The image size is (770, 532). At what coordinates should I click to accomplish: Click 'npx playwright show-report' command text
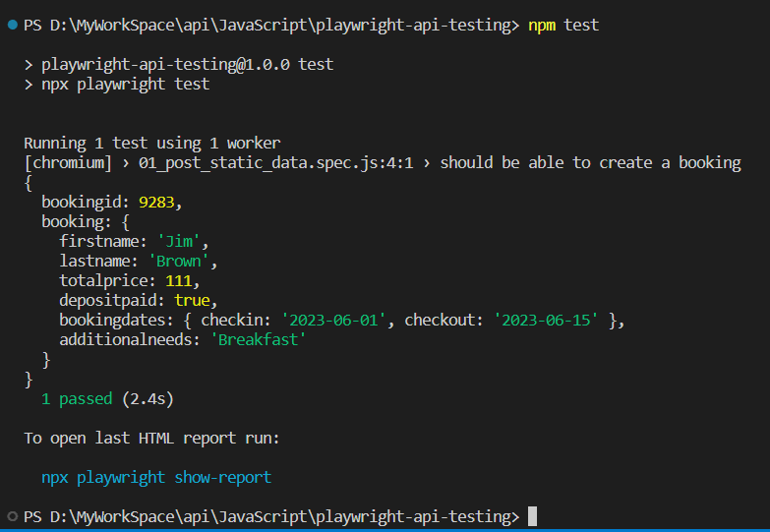[x=156, y=477]
